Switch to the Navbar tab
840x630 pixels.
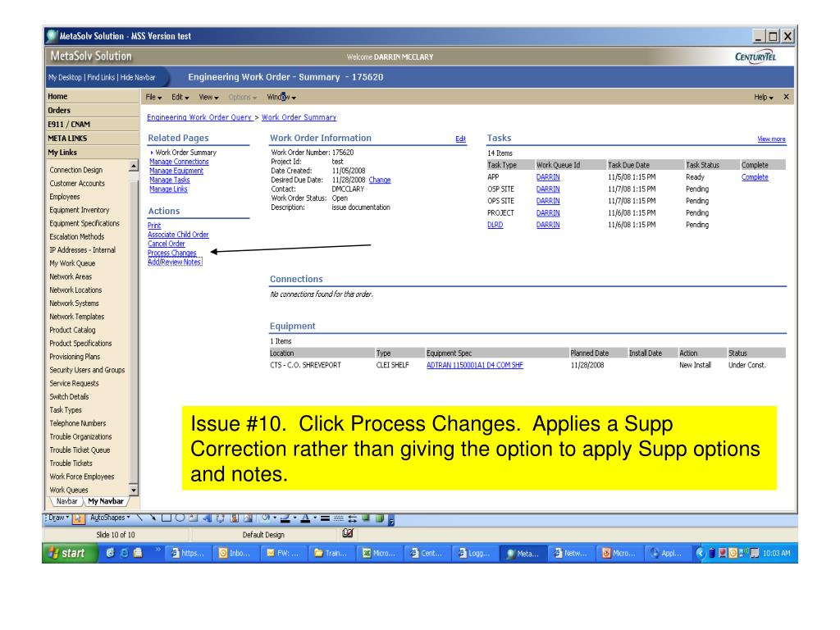[67, 501]
